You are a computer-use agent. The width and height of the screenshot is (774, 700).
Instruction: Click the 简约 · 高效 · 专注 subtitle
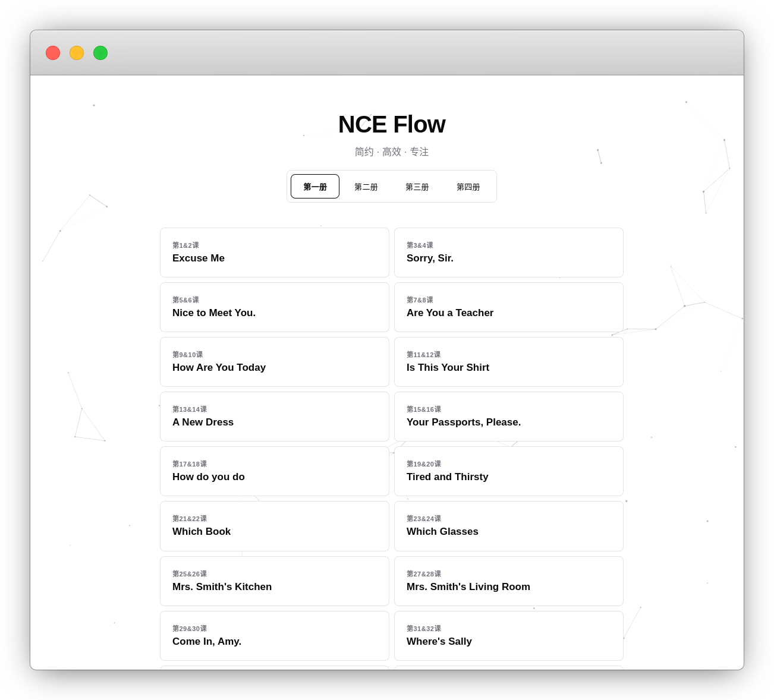tap(392, 152)
